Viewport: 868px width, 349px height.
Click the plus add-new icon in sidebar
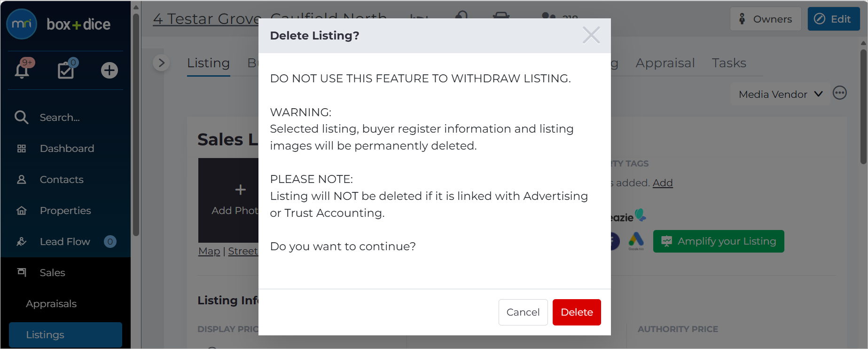(109, 71)
